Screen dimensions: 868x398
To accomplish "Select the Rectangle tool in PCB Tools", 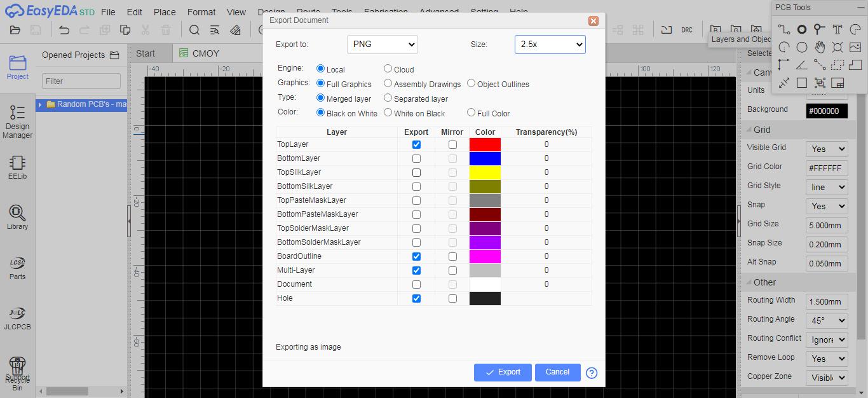I will tap(802, 83).
